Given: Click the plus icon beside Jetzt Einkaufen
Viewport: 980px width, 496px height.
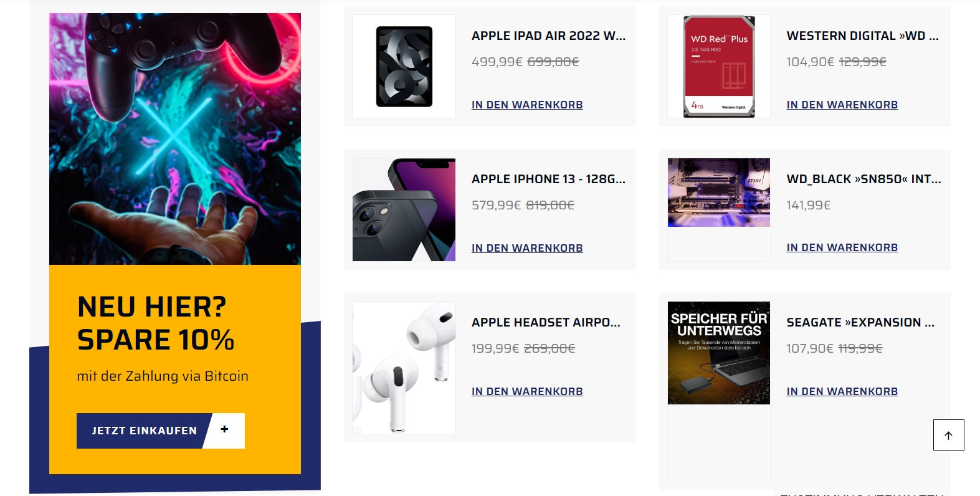Looking at the screenshot, I should click(224, 429).
